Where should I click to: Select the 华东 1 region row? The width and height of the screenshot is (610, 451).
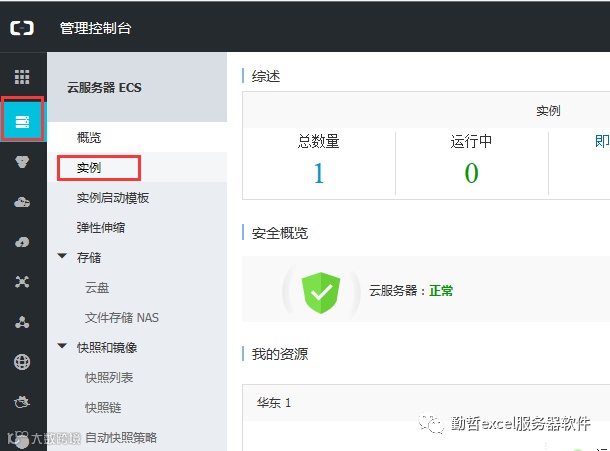pos(426,402)
